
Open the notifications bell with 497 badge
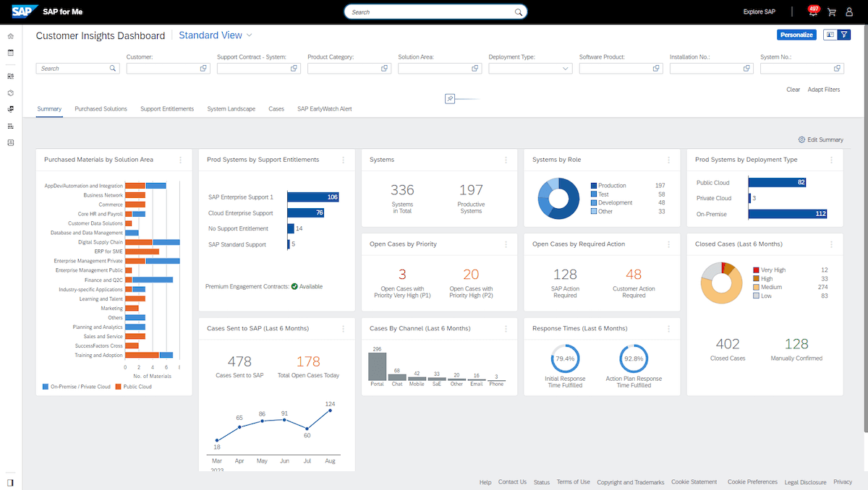pyautogui.click(x=812, y=12)
